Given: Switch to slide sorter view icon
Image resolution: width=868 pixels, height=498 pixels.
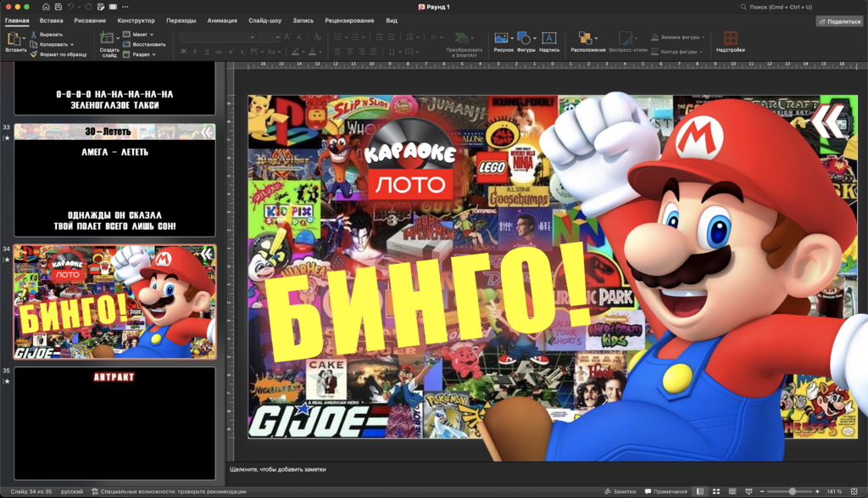Looking at the screenshot, I should pos(716,491).
